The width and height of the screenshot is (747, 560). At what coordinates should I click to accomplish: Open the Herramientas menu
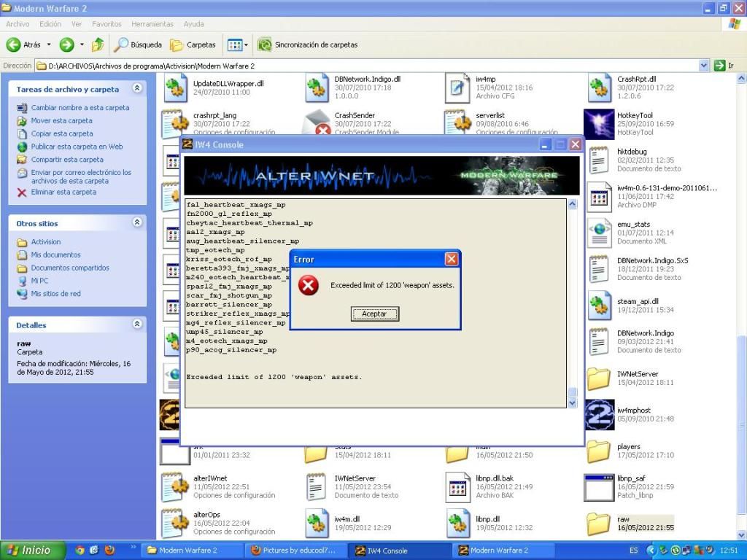[x=152, y=24]
